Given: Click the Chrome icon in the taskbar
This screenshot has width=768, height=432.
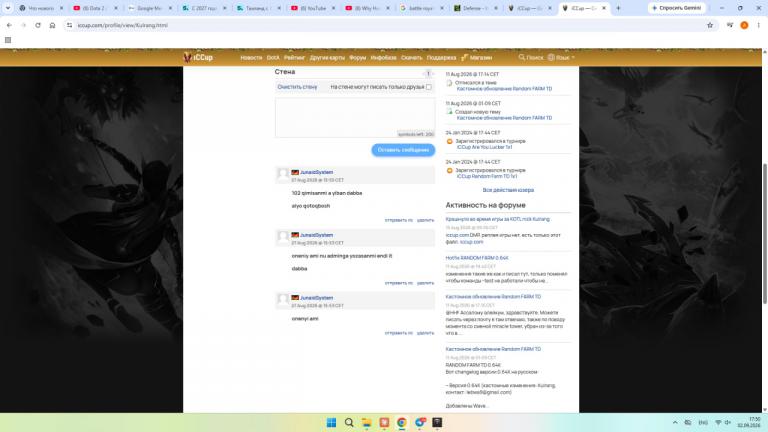Looking at the screenshot, I should tap(402, 422).
